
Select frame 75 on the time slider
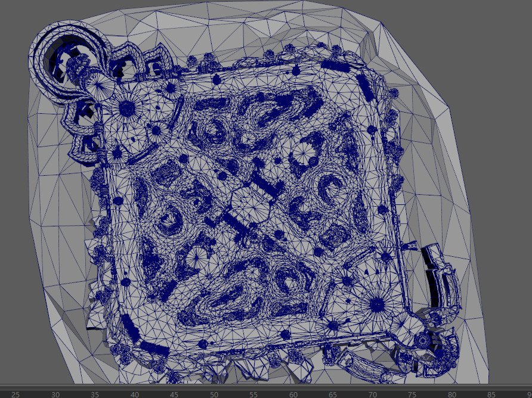(x=412, y=394)
